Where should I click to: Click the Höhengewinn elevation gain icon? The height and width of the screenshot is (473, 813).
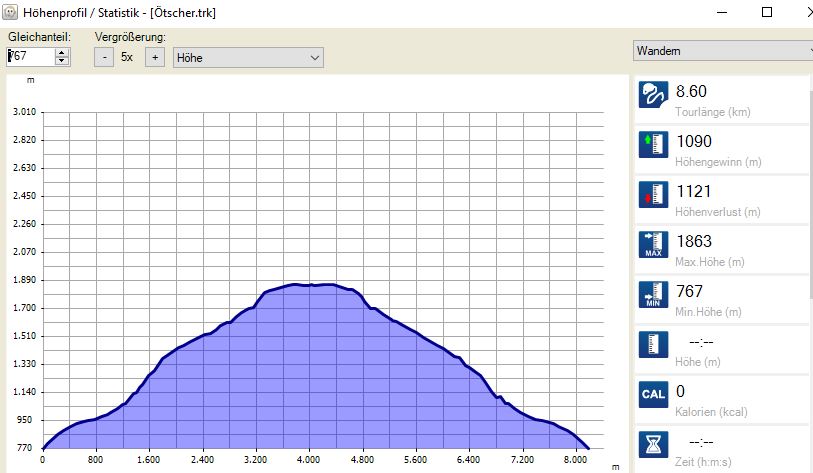(653, 145)
